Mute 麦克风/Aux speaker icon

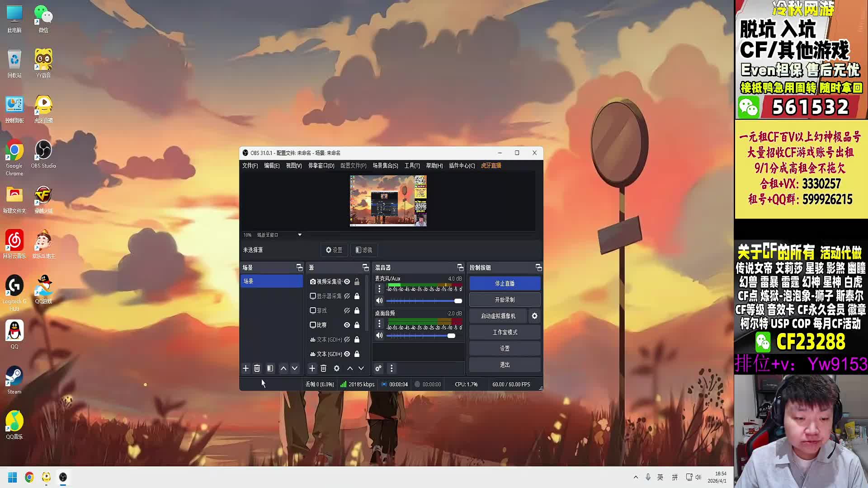[x=379, y=300]
